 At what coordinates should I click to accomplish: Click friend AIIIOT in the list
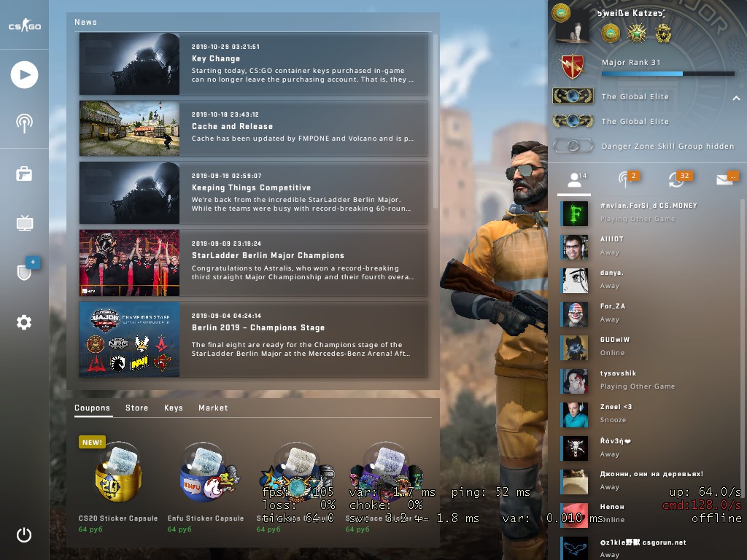tap(648, 246)
